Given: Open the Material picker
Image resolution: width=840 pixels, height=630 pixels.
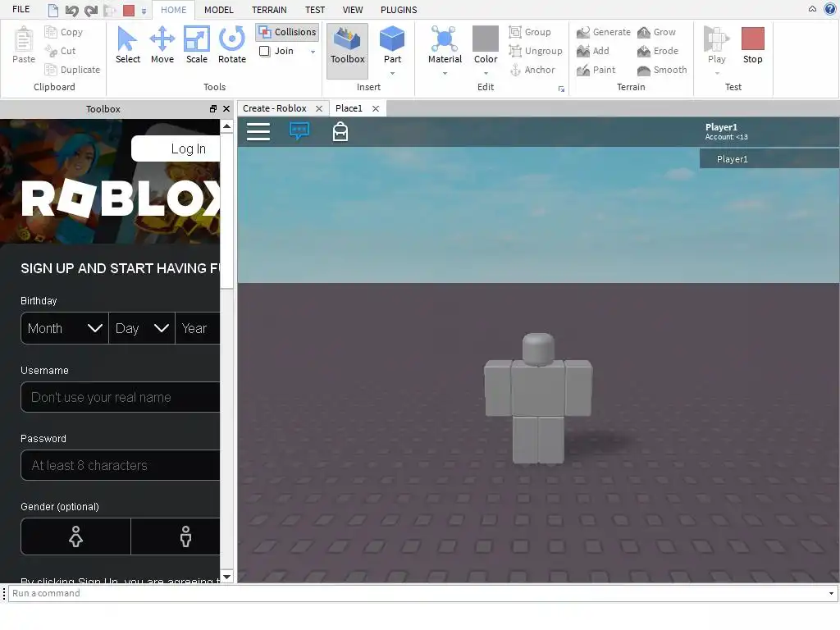Looking at the screenshot, I should (x=445, y=45).
